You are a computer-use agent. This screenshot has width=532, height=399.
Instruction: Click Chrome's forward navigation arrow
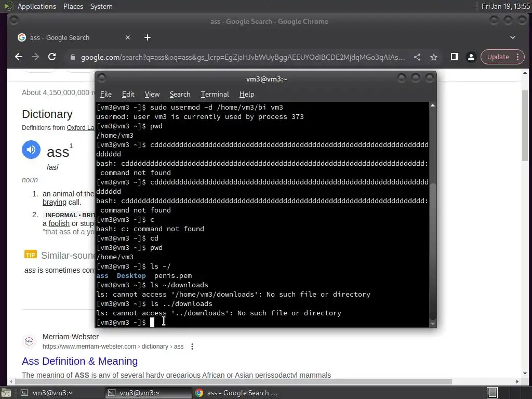pos(35,57)
